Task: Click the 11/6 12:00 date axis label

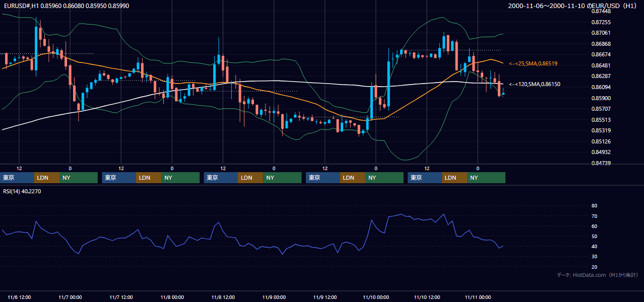Action: click(20, 297)
